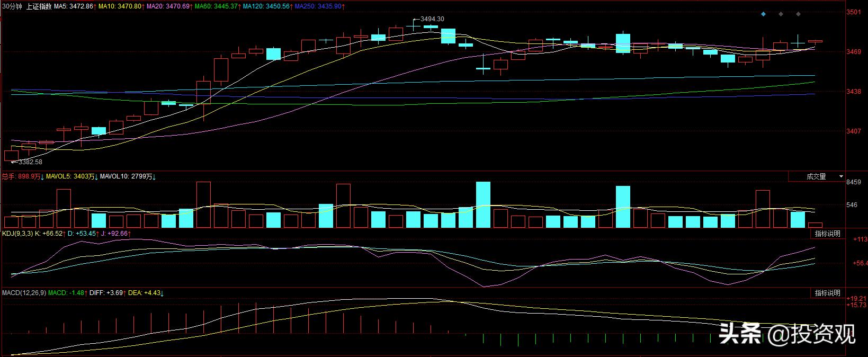Click the +113 KDJ axis value
868x357 pixels.
coord(860,239)
